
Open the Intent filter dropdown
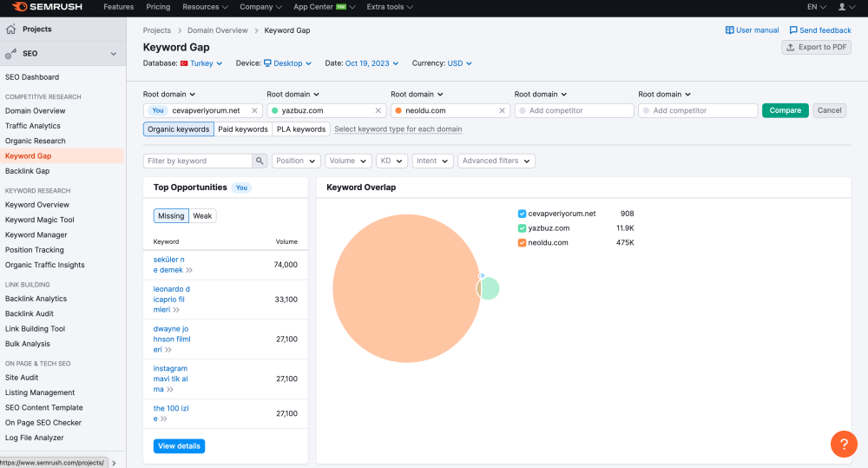click(x=432, y=161)
